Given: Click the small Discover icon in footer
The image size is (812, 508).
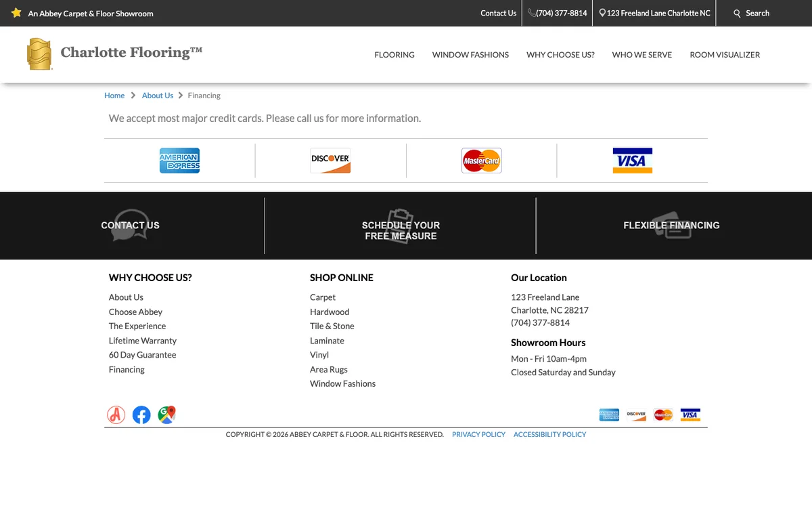Looking at the screenshot, I should (x=636, y=415).
